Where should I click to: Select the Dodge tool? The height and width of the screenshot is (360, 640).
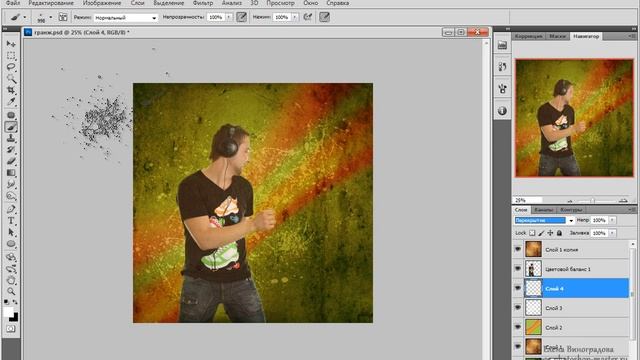[11, 196]
